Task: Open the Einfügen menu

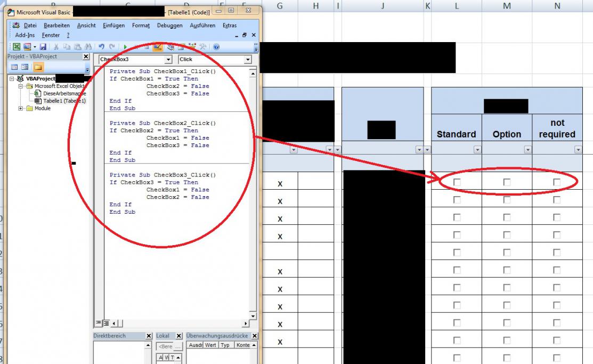Action: click(113, 26)
